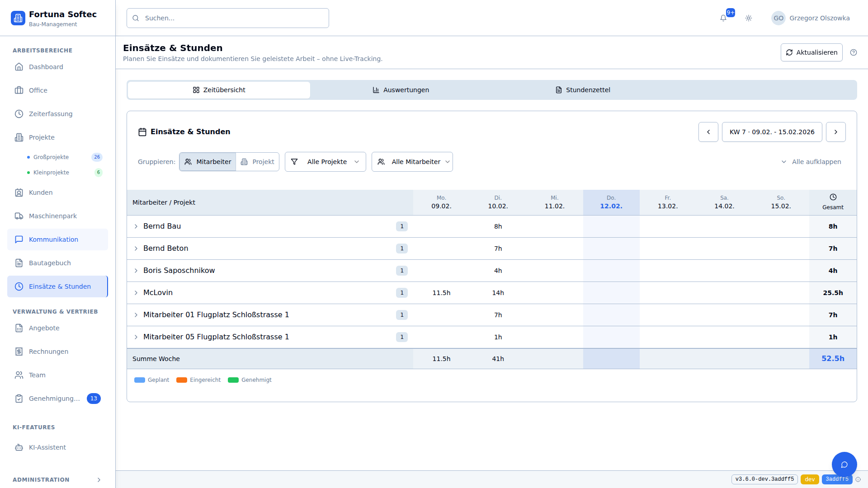Switch to the Stundenzettel tab
Viewport: 868px width, 488px height.
click(583, 90)
